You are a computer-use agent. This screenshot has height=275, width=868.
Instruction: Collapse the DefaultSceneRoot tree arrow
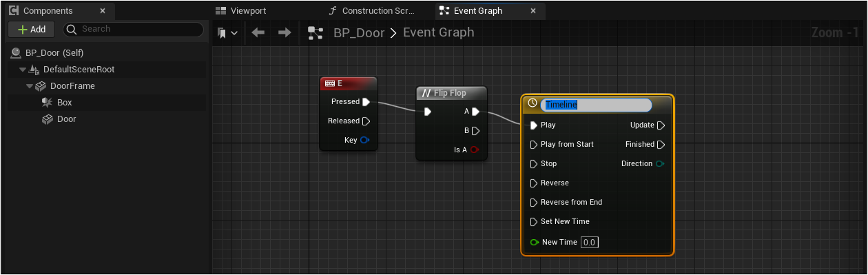pos(23,70)
